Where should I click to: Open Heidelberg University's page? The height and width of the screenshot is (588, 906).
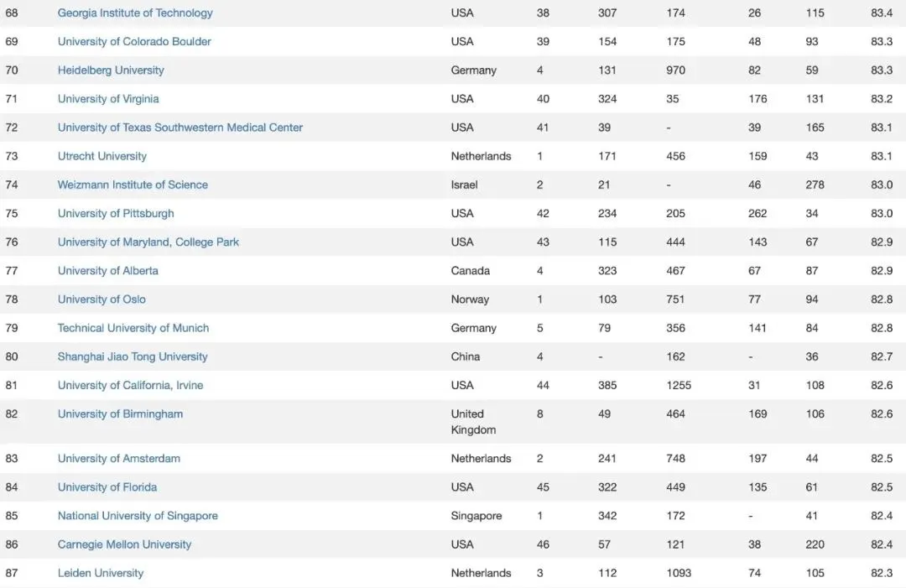[x=111, y=70]
